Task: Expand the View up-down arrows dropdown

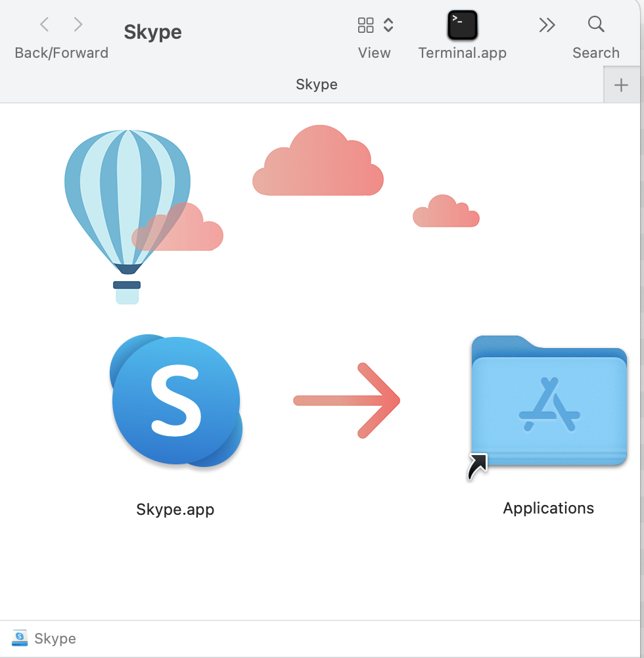Action: pos(388,25)
